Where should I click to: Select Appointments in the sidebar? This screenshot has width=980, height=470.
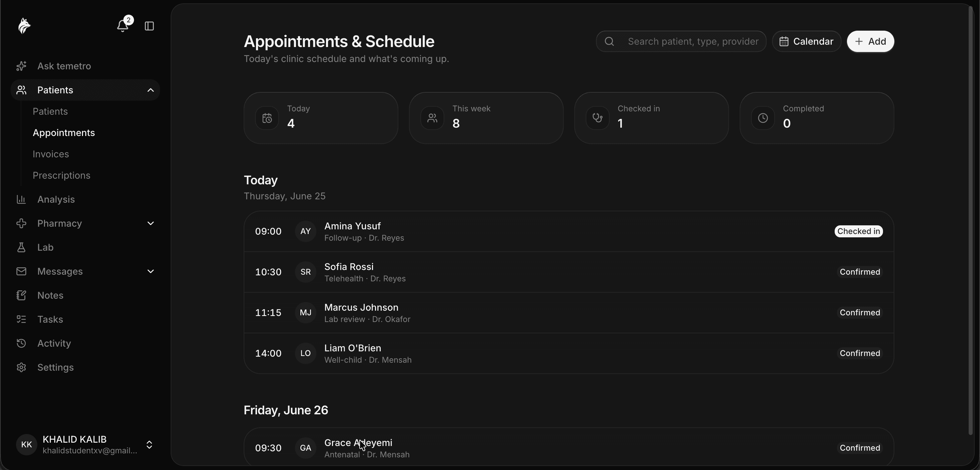pyautogui.click(x=64, y=132)
